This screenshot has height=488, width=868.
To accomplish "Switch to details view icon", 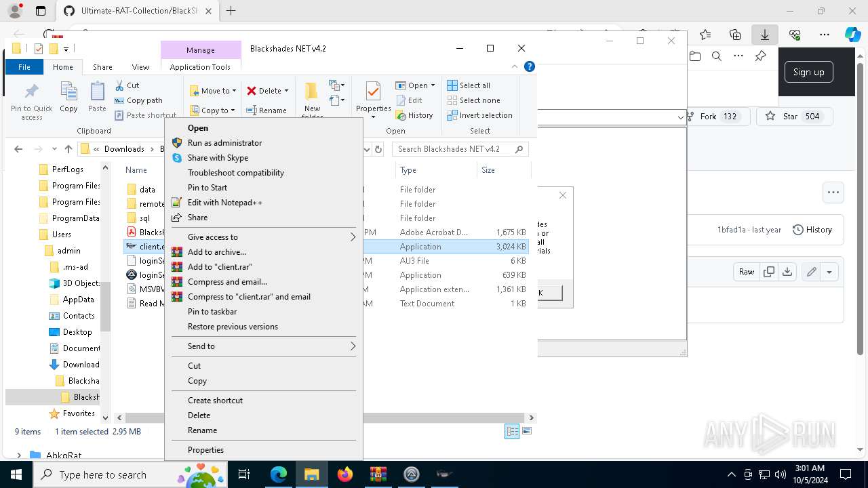I will coord(512,432).
